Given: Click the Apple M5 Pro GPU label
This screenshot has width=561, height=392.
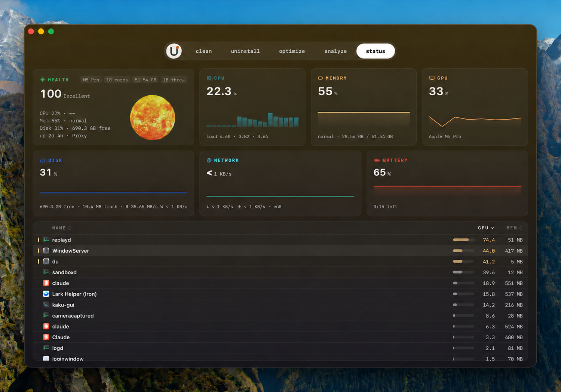Looking at the screenshot, I should pyautogui.click(x=445, y=137).
